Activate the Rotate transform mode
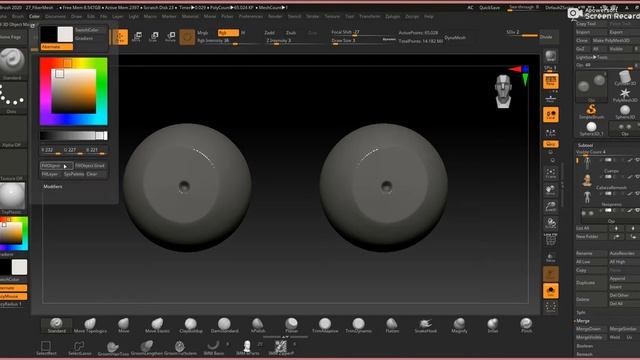Screen dimensions: 640x360 pyautogui.click(x=171, y=37)
